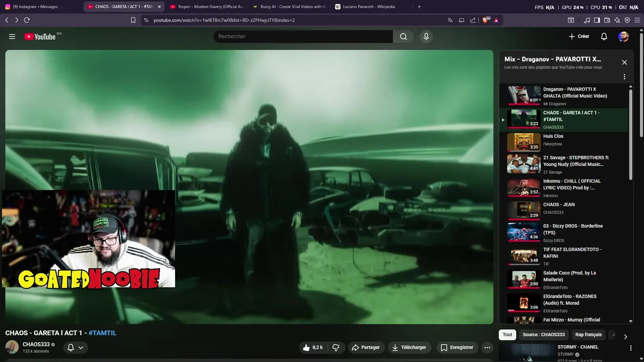Reload the current page

tap(27, 20)
